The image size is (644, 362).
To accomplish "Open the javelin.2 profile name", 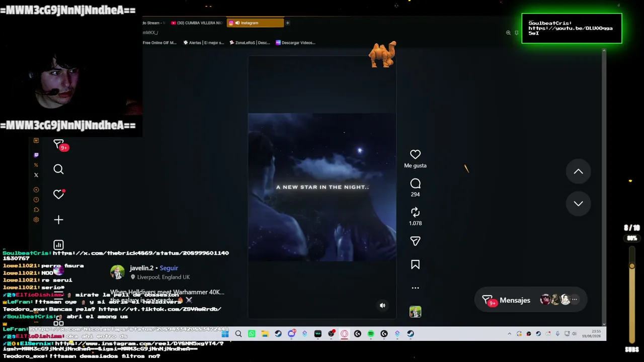I will point(141,268).
